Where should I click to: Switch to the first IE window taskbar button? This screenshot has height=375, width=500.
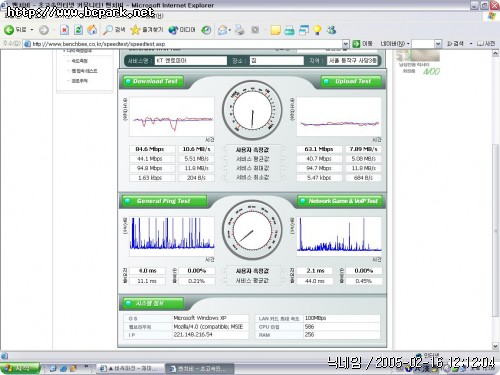(x=131, y=369)
